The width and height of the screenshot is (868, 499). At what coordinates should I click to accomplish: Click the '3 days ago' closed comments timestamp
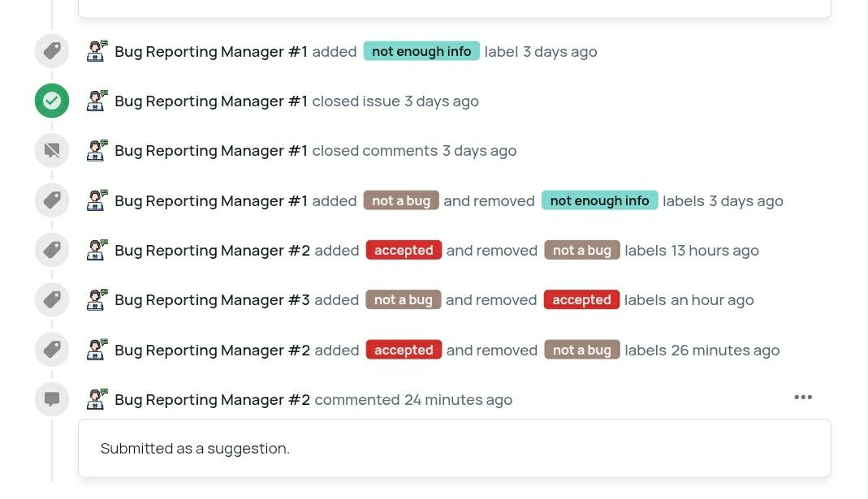coord(479,151)
